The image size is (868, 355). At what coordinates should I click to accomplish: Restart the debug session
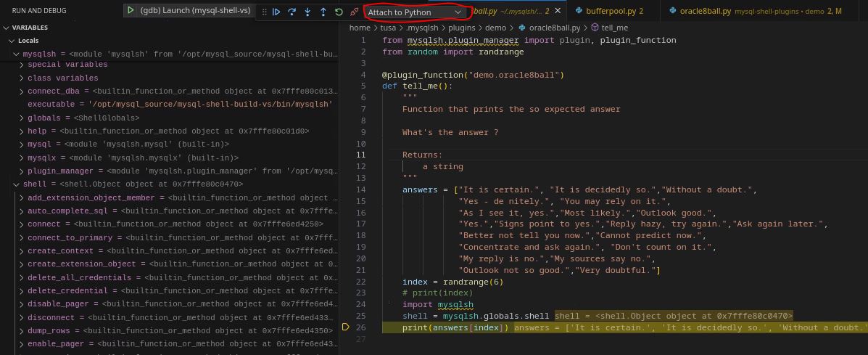click(339, 12)
